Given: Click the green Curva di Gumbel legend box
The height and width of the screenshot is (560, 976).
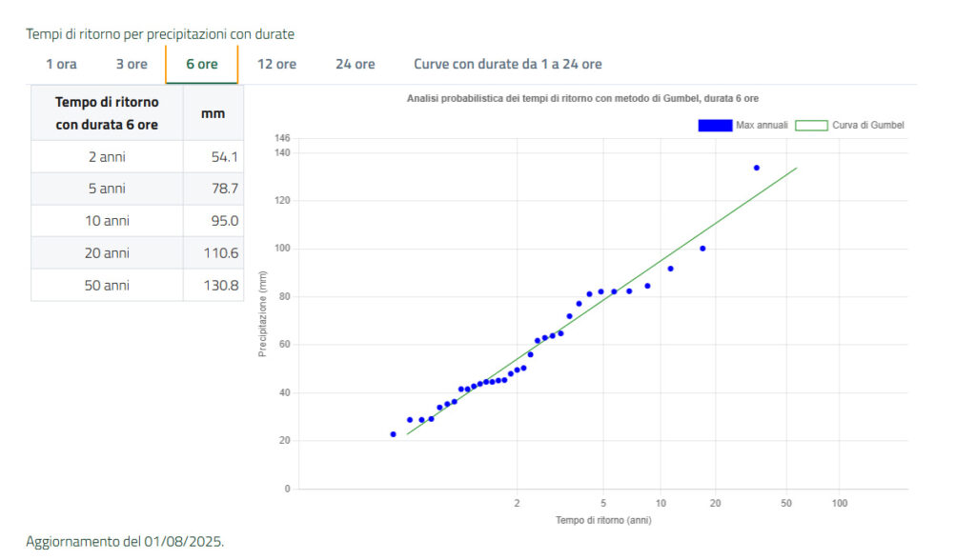Looking at the screenshot, I should tap(812, 125).
